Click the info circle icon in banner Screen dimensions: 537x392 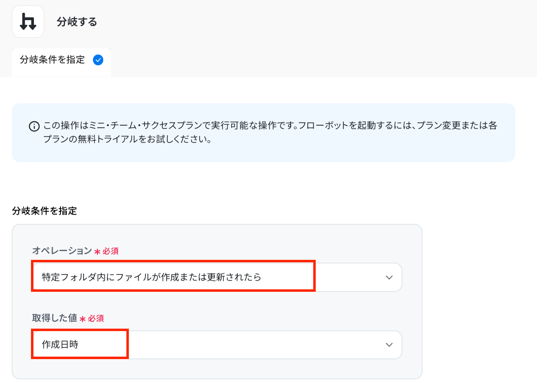[x=34, y=126]
